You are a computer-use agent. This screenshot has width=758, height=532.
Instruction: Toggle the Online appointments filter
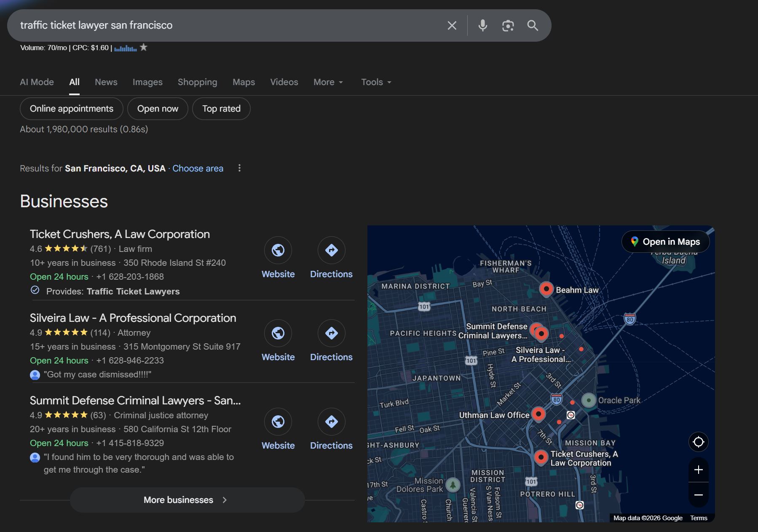pos(71,108)
